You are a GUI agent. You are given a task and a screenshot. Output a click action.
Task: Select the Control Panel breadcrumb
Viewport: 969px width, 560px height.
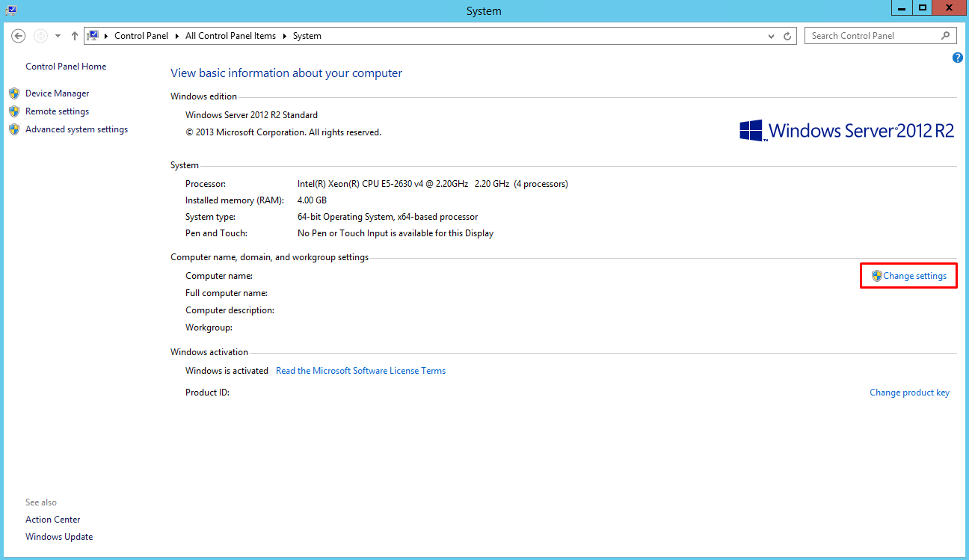(x=141, y=36)
